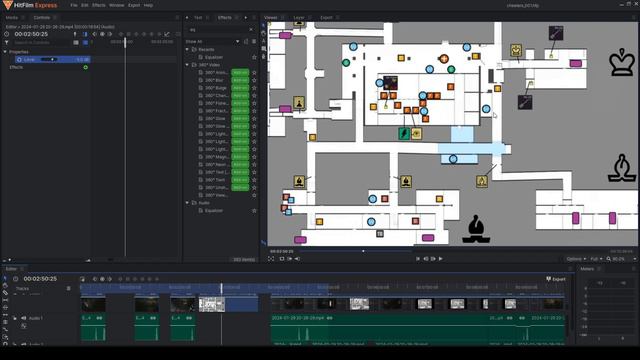
Task: Favorite the 360° Blur effect star
Action: point(254,80)
